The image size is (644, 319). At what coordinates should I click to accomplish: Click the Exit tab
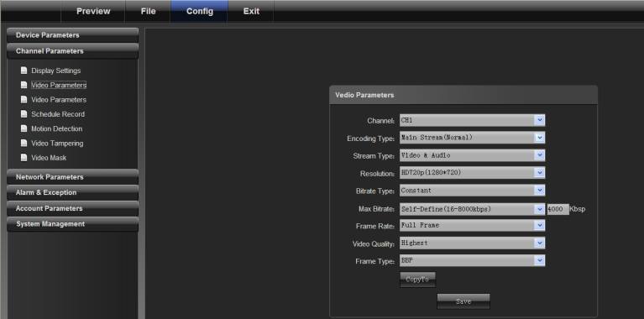[251, 11]
